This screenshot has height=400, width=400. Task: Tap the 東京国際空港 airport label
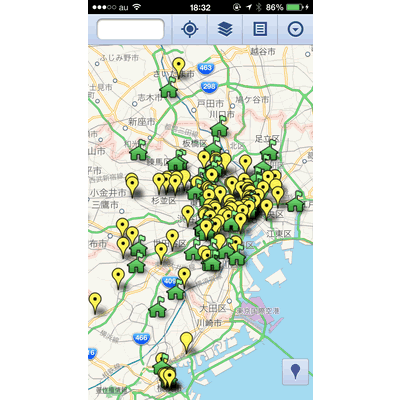[257, 311]
